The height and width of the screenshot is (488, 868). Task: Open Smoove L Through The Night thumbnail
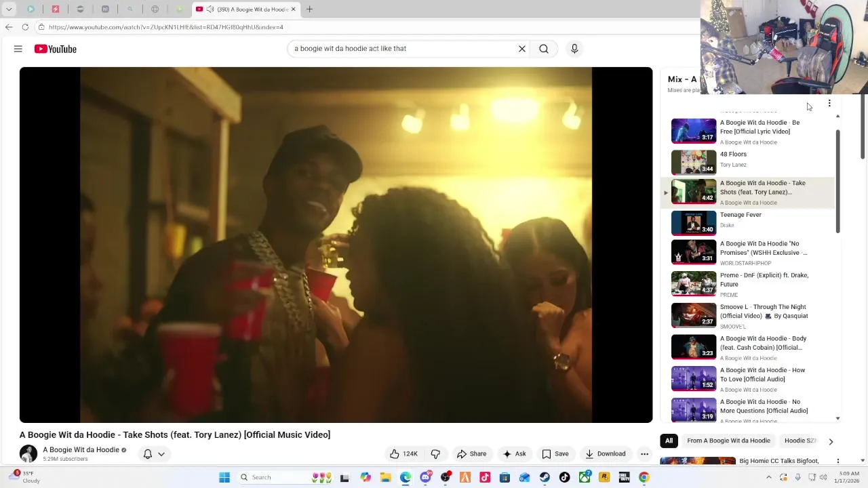pyautogui.click(x=694, y=315)
